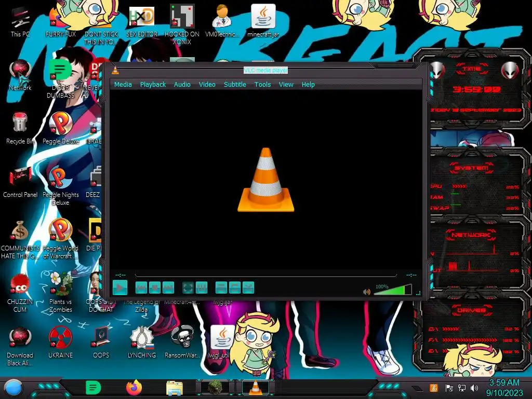This screenshot has width=532, height=399.
Task: Open the Action Center flag icon
Action: [x=449, y=388]
